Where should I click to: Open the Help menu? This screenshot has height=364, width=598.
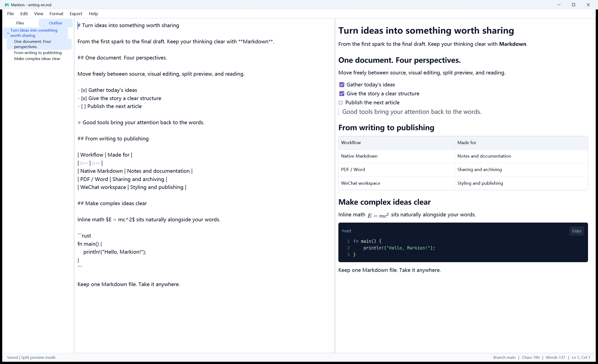[x=93, y=14]
